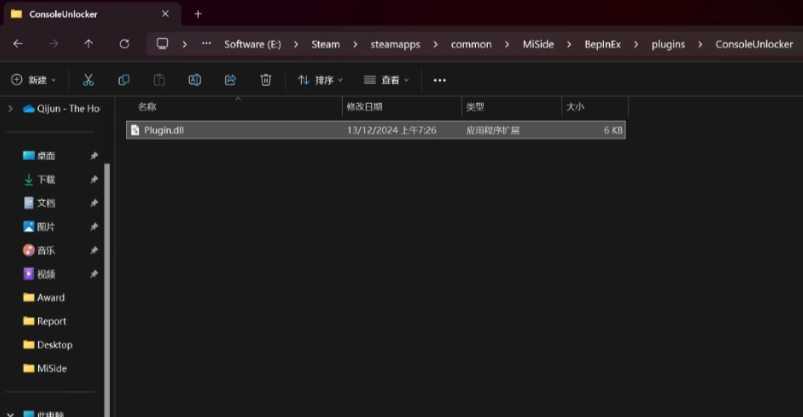Refresh the current folder view
The image size is (803, 417).
coord(124,44)
